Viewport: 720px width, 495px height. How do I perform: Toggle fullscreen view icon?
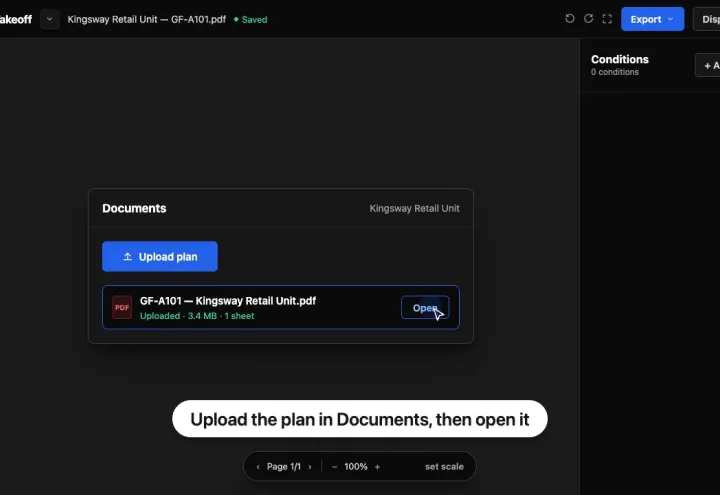[x=607, y=19]
